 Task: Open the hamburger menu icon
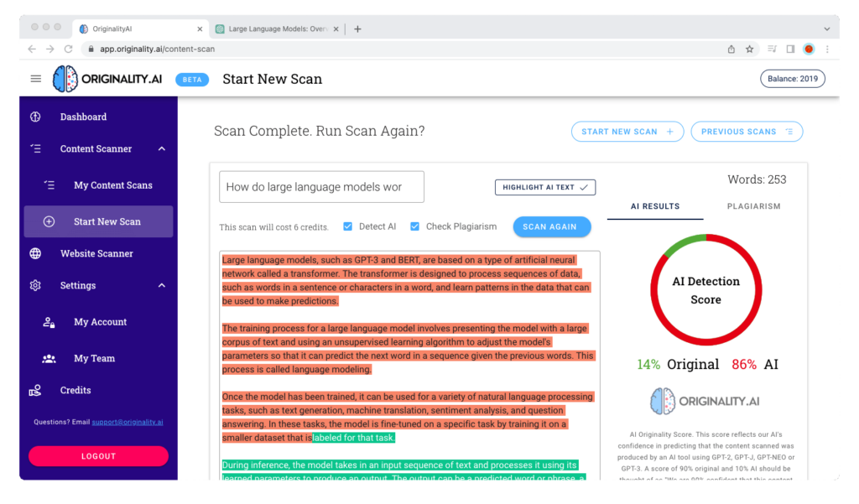tap(35, 79)
